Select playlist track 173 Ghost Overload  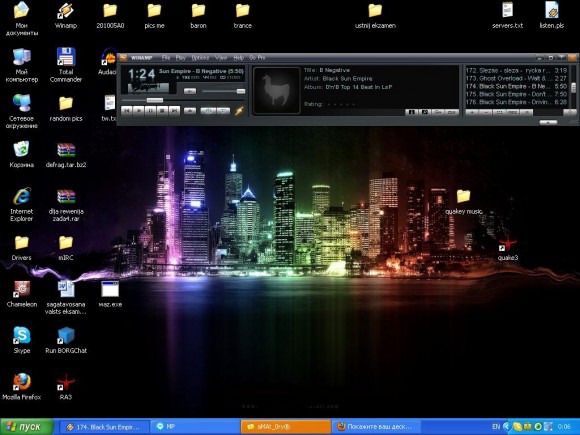516,78
